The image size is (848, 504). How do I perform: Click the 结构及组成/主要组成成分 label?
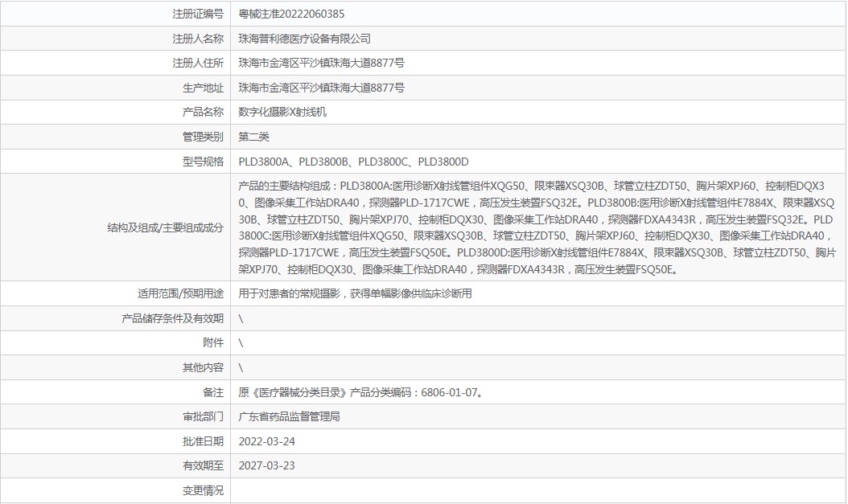pos(166,228)
